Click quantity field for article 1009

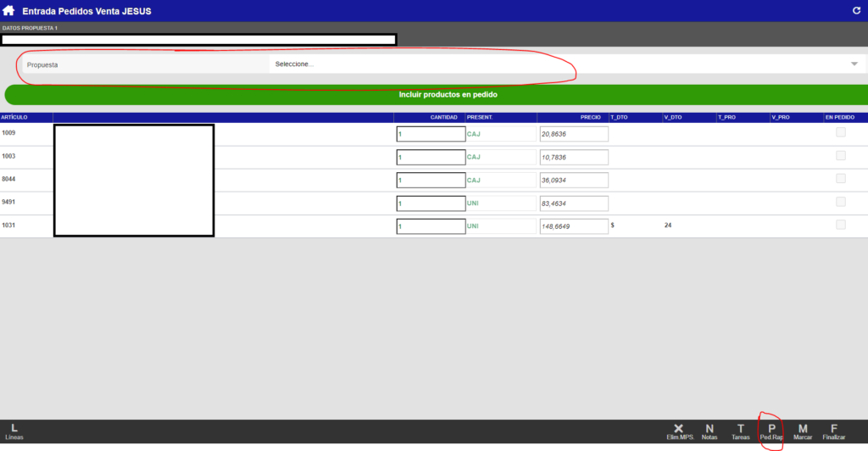[431, 134]
